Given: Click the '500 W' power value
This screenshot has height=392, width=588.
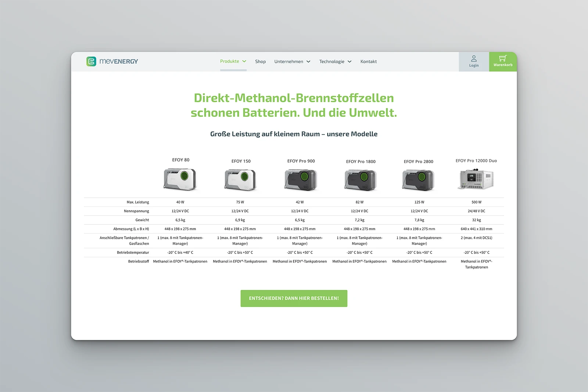Looking at the screenshot, I should click(477, 202).
